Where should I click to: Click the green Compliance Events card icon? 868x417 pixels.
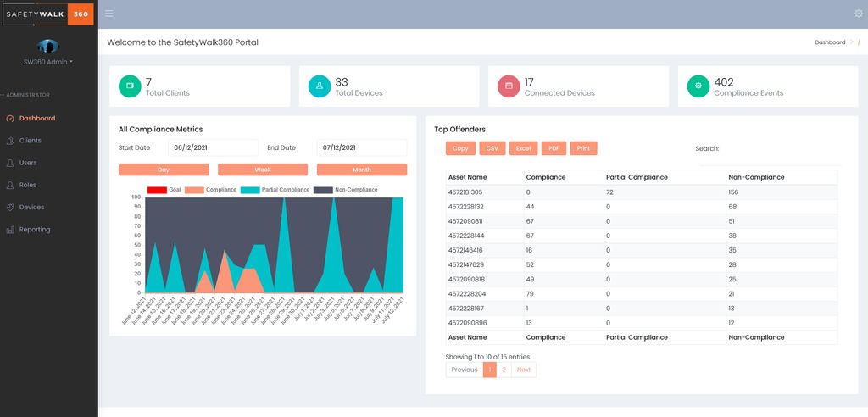point(698,86)
